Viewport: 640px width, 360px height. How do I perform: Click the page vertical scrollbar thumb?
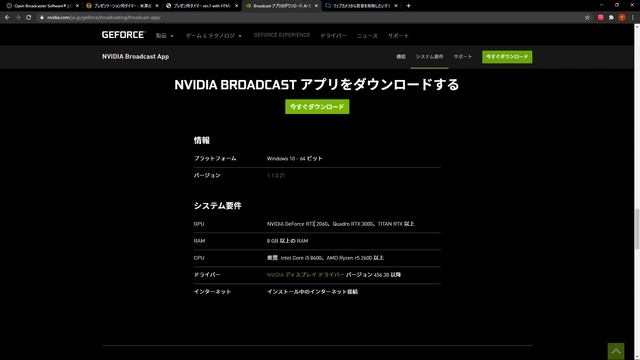[x=637, y=229]
